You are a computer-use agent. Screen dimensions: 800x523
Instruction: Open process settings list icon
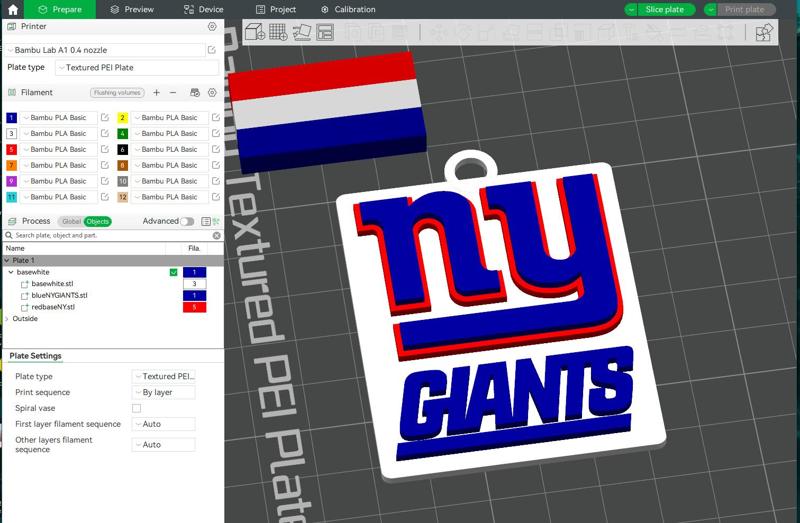[205, 221]
